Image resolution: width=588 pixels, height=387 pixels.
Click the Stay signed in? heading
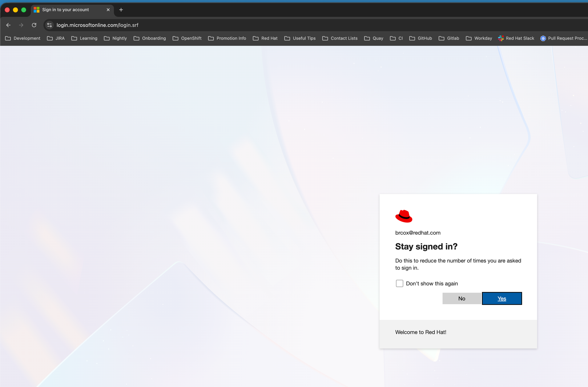[426, 246]
